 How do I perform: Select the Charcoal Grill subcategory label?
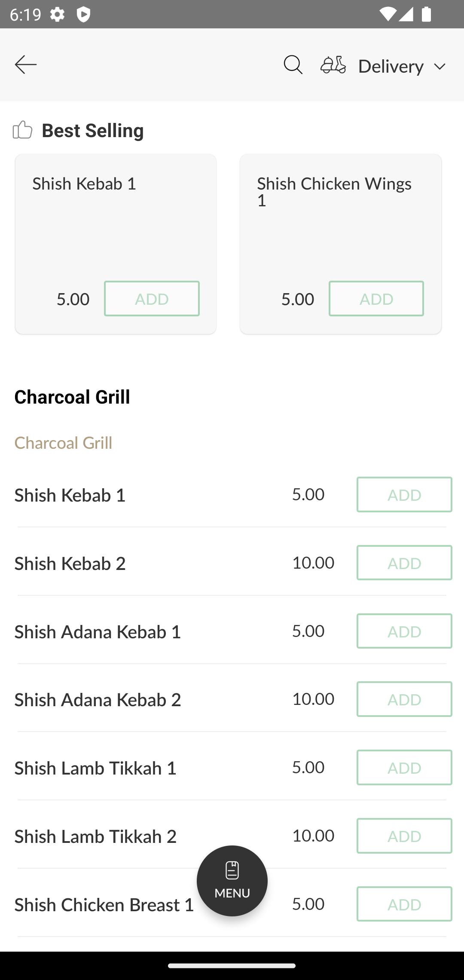[x=63, y=443]
